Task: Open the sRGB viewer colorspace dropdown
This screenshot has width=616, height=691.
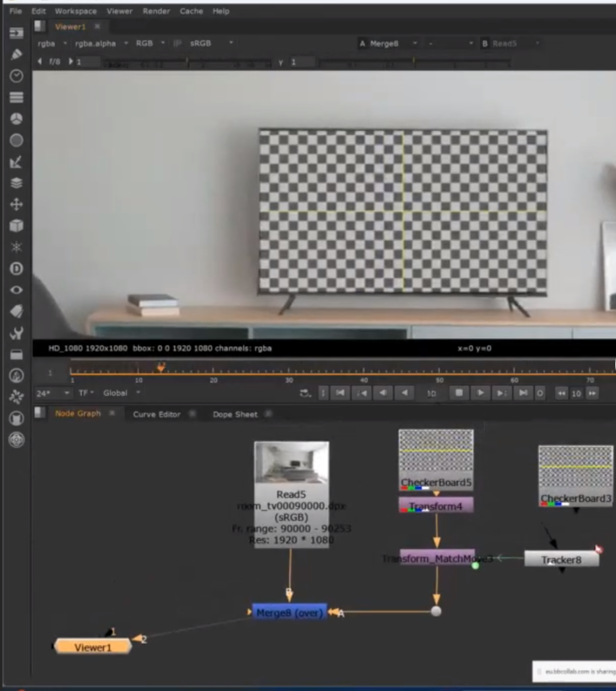Action: click(211, 43)
